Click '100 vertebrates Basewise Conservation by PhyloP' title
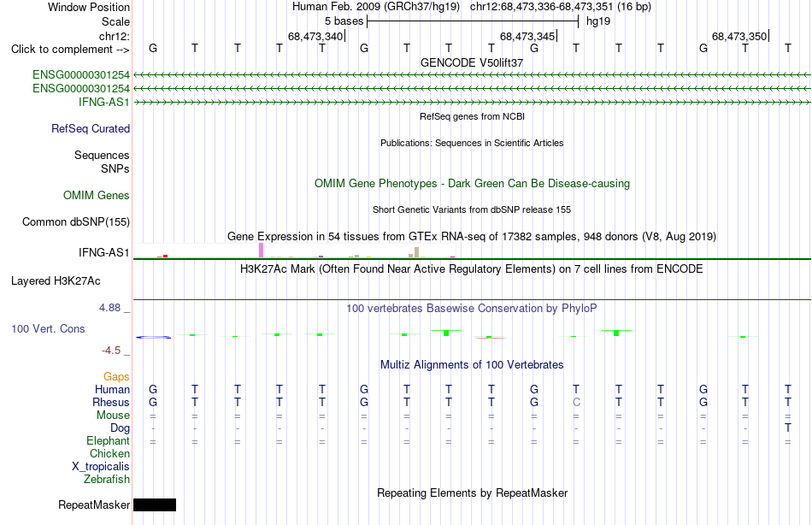 [472, 309]
